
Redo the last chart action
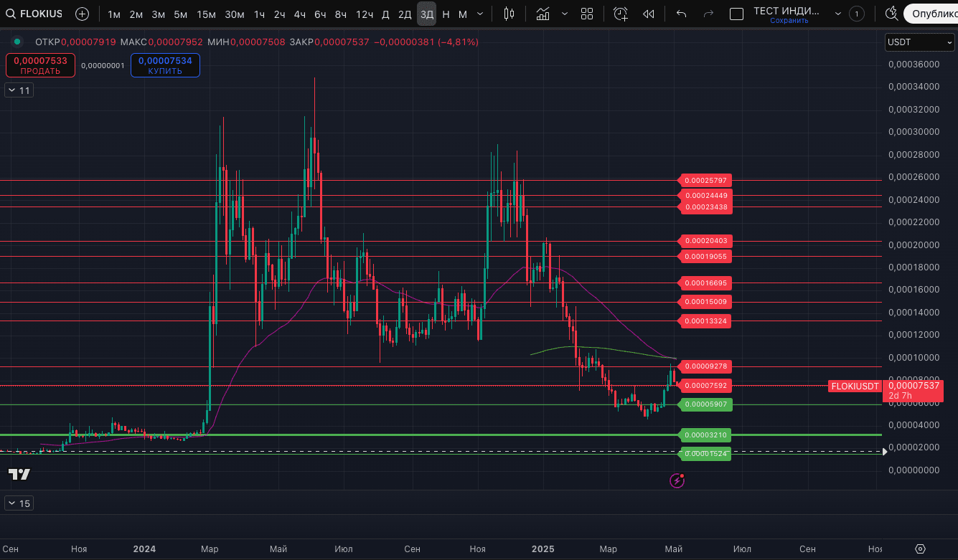pos(708,14)
